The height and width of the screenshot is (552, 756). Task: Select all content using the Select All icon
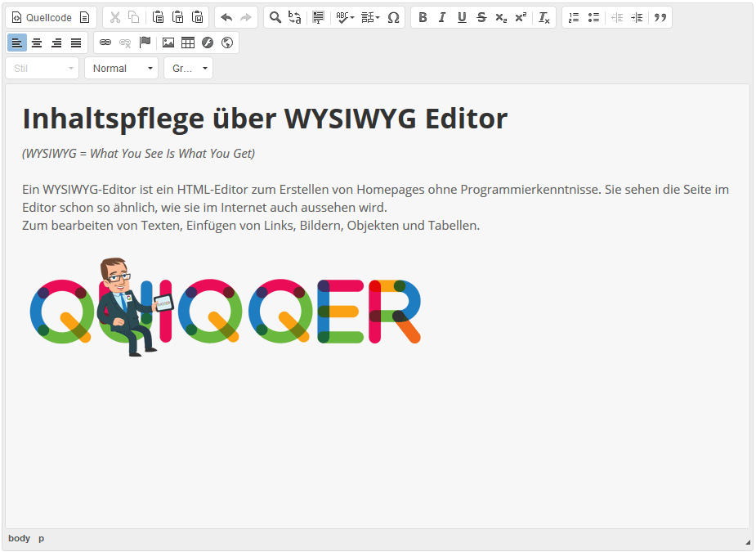318,18
